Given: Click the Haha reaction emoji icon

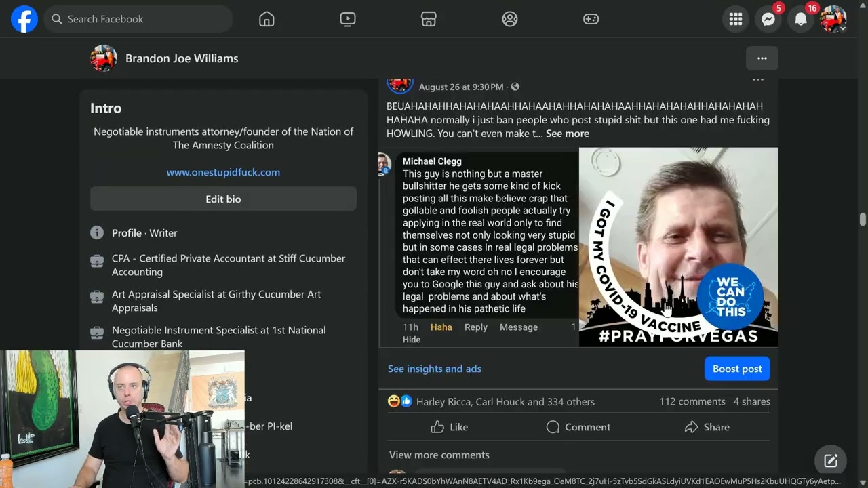Looking at the screenshot, I should 394,401.
